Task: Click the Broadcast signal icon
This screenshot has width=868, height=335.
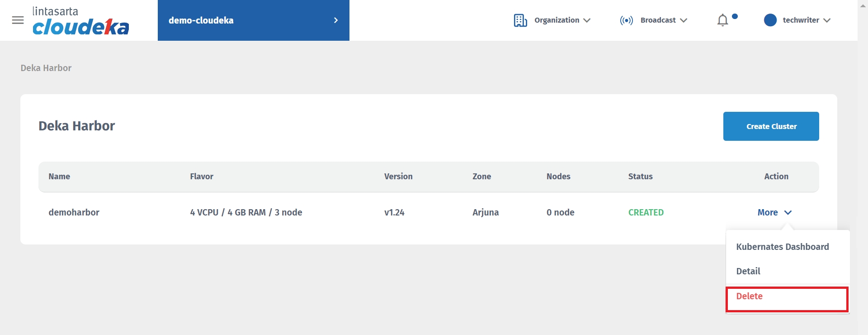Action: pos(626,20)
